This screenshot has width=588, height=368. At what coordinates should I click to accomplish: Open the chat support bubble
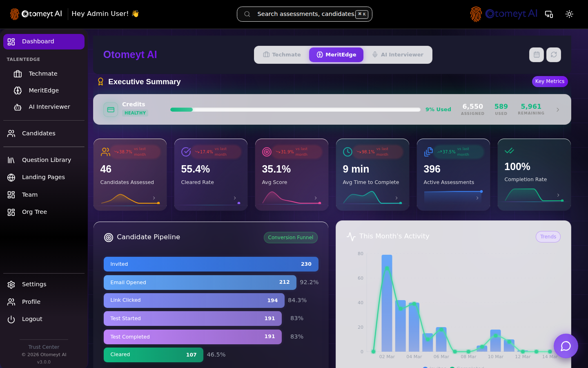click(566, 346)
